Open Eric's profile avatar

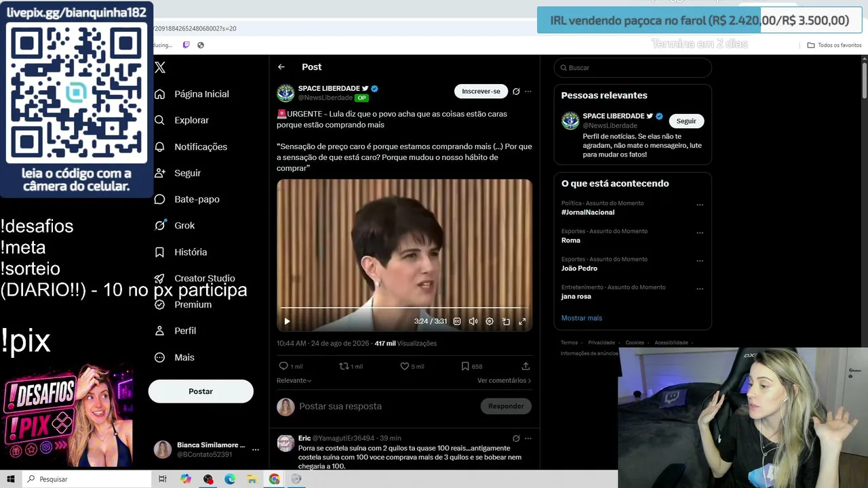click(x=285, y=443)
